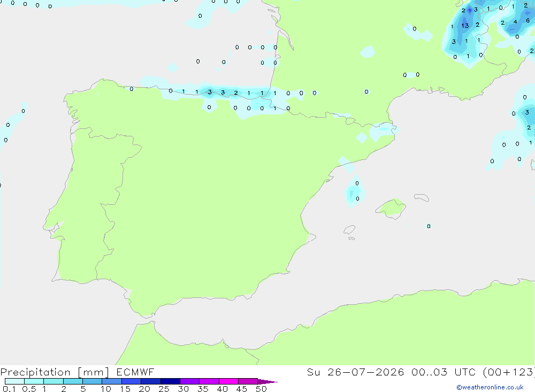Click the 'ECMWF' model label
Image resolution: width=535 pixels, height=392 pixels.
[135, 372]
